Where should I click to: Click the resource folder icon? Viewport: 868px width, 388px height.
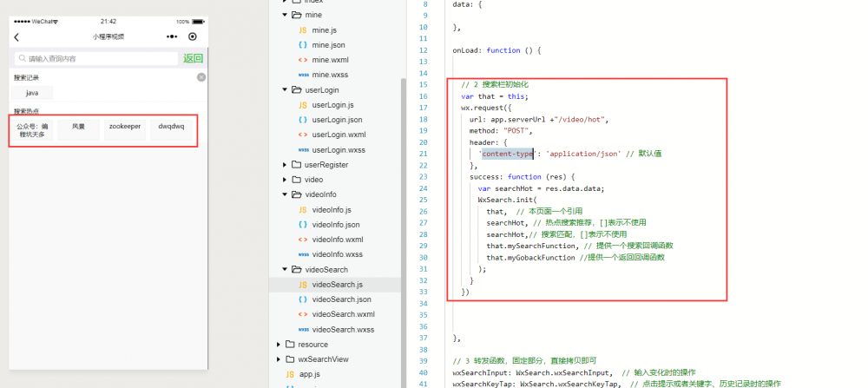tap(290, 345)
